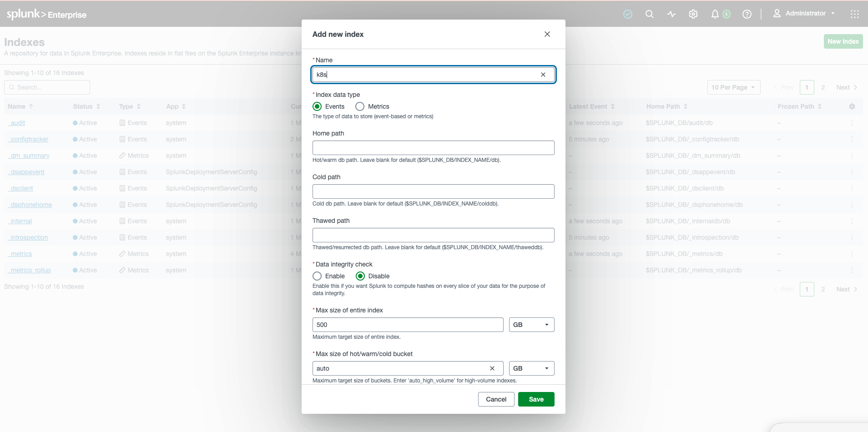This screenshot has width=868, height=432.
Task: Click Next in top pagination
Action: [x=847, y=87]
